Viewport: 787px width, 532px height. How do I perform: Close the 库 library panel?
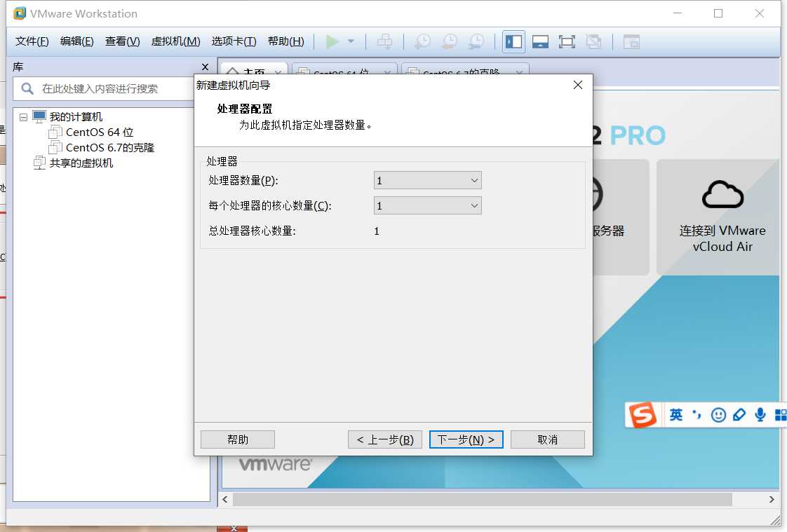pos(205,67)
